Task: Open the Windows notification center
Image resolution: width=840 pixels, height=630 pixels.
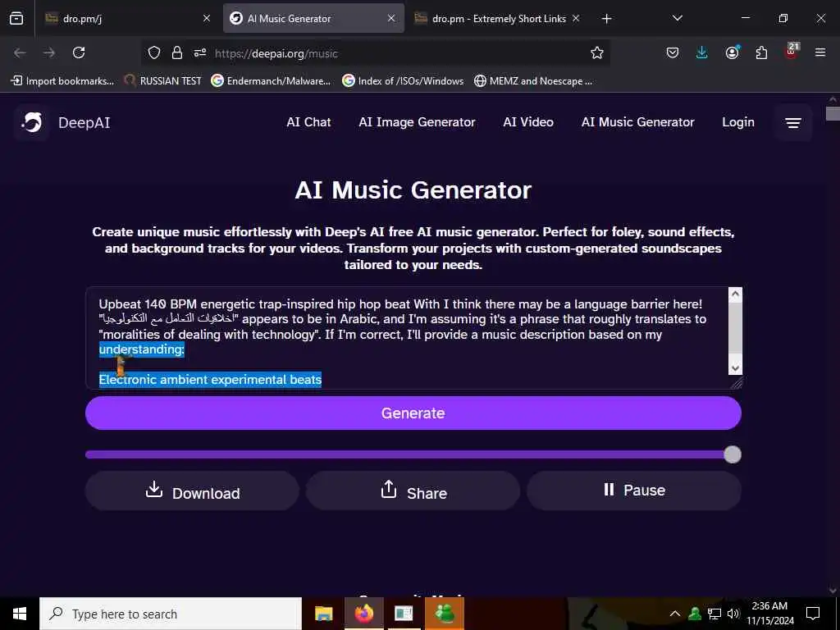Action: 813,614
